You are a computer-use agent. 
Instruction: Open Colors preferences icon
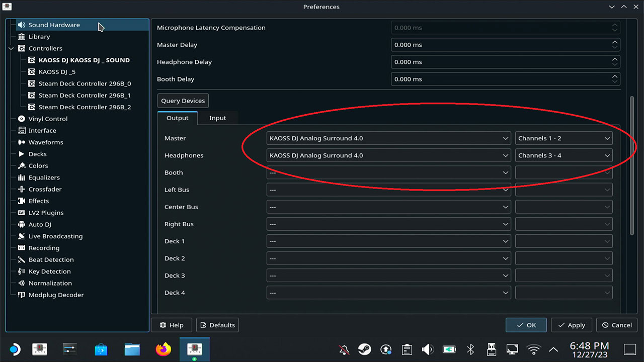[x=21, y=166]
